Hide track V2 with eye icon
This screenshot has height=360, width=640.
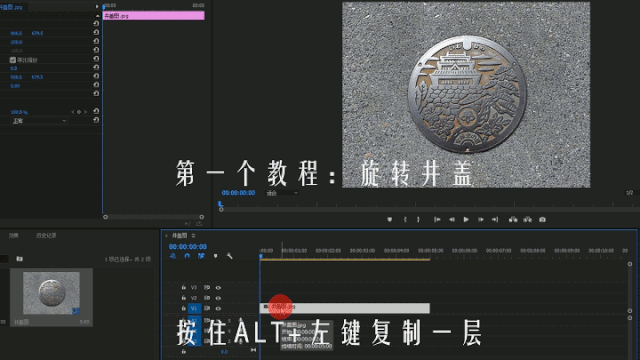(218, 298)
